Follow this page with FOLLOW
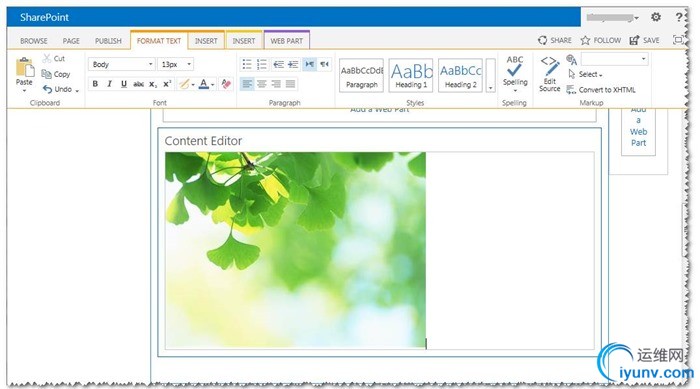This screenshot has width=700, height=389. pyautogui.click(x=600, y=40)
